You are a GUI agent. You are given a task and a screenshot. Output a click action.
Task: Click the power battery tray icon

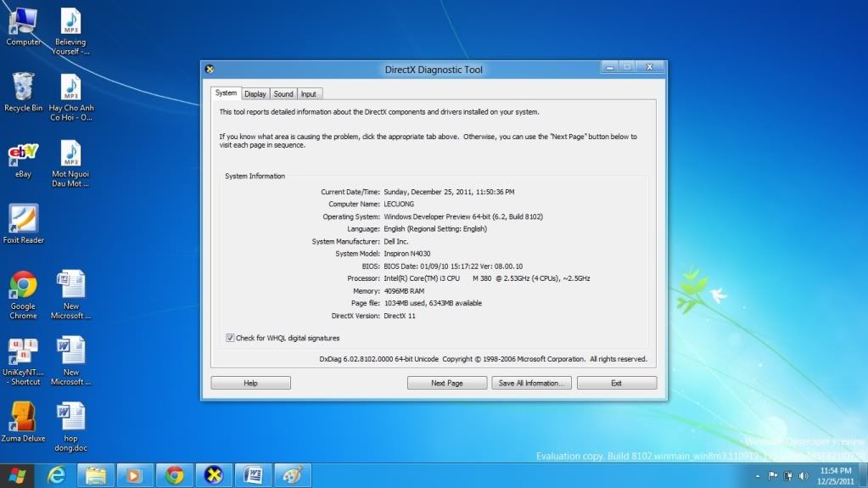point(787,476)
